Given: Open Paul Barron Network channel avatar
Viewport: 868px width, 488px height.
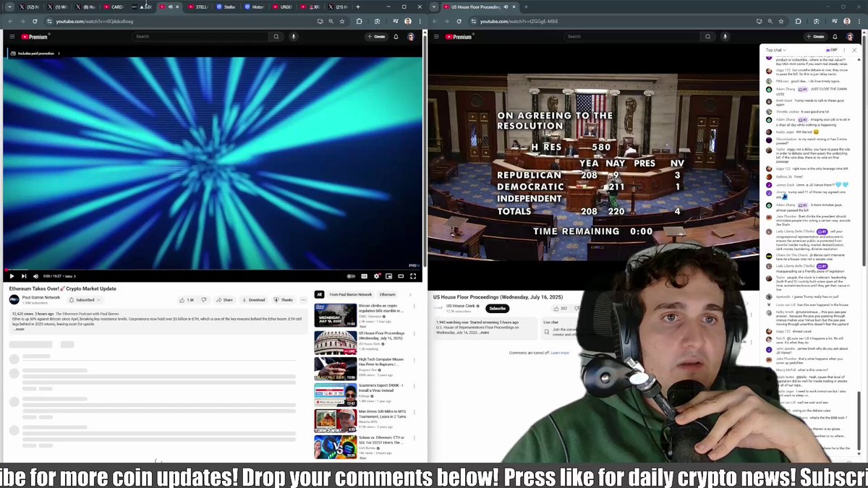Looking at the screenshot, I should tap(14, 299).
